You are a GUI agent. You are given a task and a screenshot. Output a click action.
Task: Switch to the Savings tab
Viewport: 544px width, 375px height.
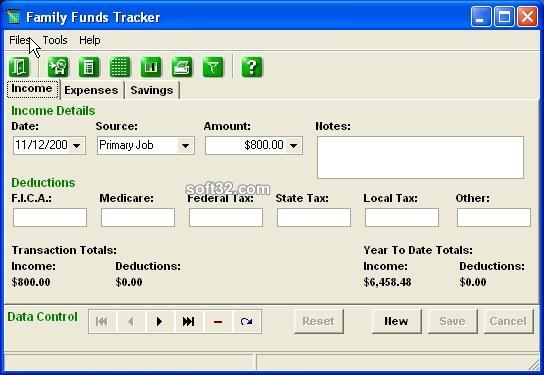coord(152,90)
